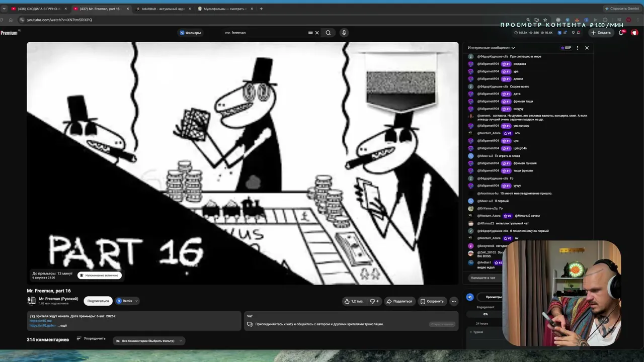Click the Ask Gemini (Спросить Gemini) button
The width and height of the screenshot is (644, 362).
(x=622, y=9)
